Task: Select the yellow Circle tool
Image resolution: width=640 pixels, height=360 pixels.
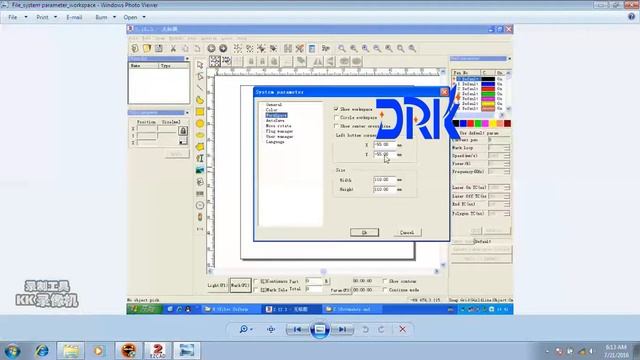Action: point(200,123)
